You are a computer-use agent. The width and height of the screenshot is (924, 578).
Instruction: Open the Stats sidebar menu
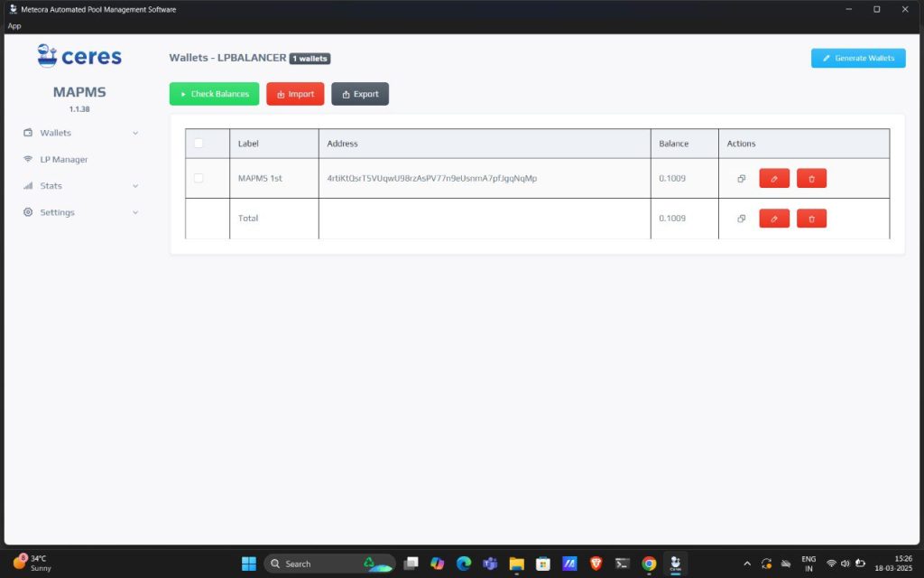coord(80,186)
